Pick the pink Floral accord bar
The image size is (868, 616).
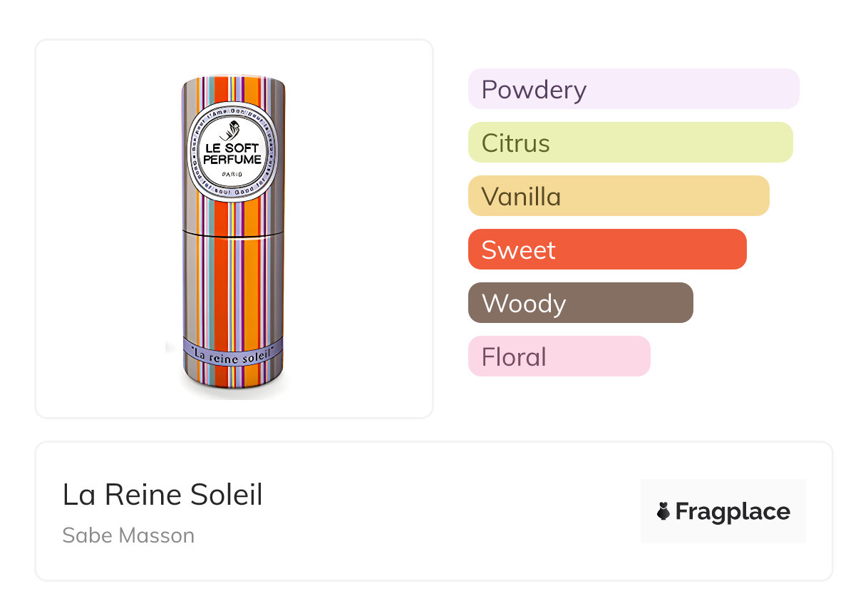tap(559, 356)
